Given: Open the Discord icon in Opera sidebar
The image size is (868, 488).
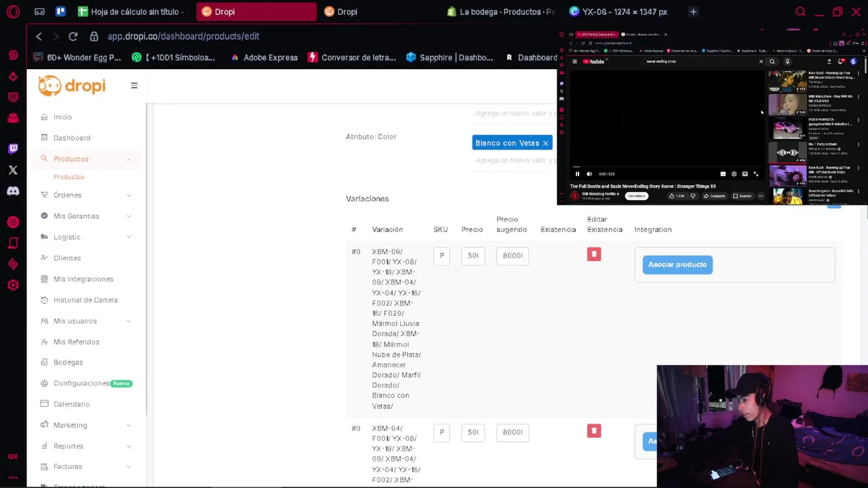Looking at the screenshot, I should pos(13,191).
